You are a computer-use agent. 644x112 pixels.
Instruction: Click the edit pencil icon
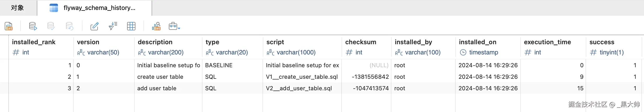click(x=94, y=26)
